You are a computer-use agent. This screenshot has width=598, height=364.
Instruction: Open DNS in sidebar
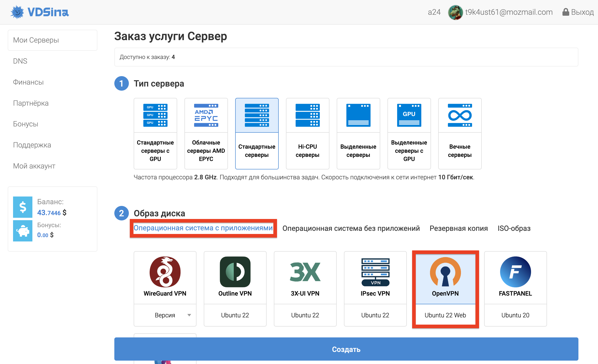pos(20,61)
